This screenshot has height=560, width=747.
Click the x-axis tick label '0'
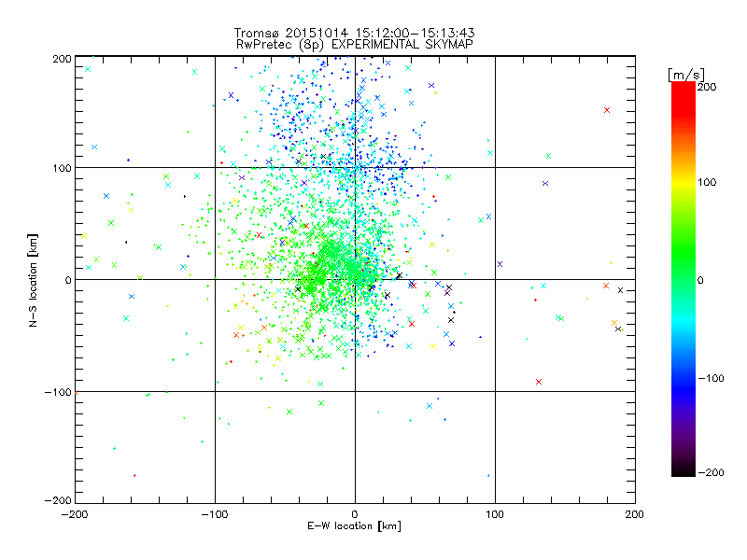[x=355, y=514]
